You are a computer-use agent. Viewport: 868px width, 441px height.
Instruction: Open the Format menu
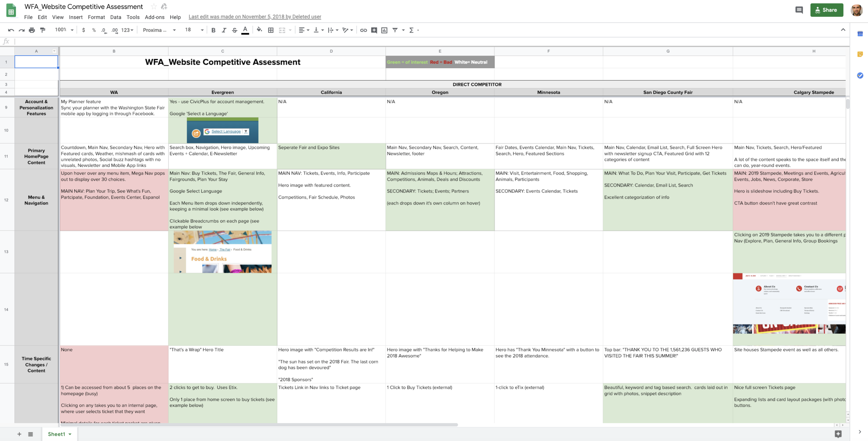[x=96, y=17]
